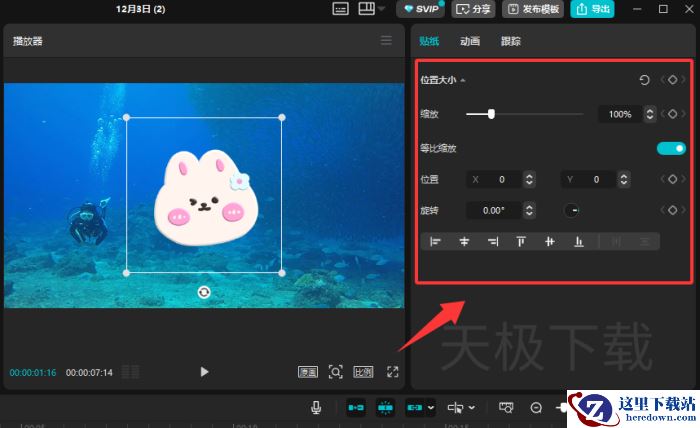The width and height of the screenshot is (700, 428).
Task: Toggle auto snap icon
Action: pyautogui.click(x=385, y=407)
